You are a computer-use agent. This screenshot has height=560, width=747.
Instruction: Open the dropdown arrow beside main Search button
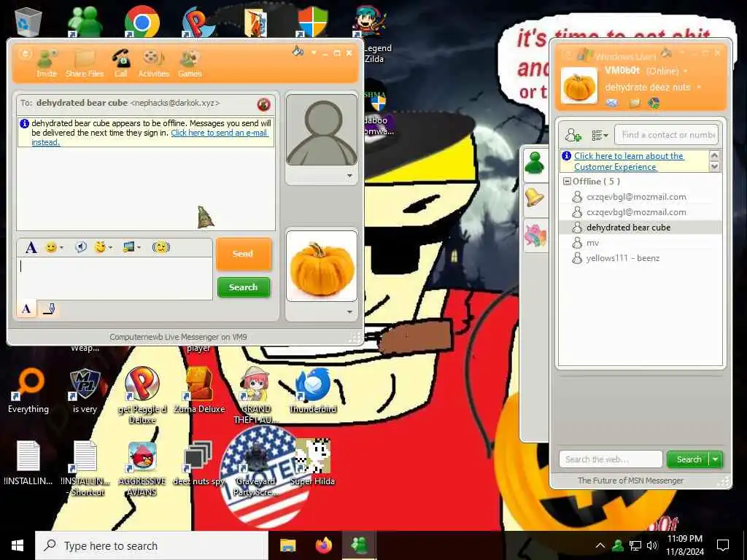[x=716, y=459]
